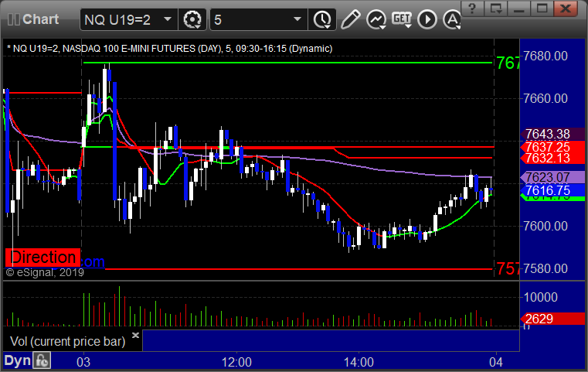588x372 pixels.
Task: Click the red 2629 volume marker
Action: point(552,319)
